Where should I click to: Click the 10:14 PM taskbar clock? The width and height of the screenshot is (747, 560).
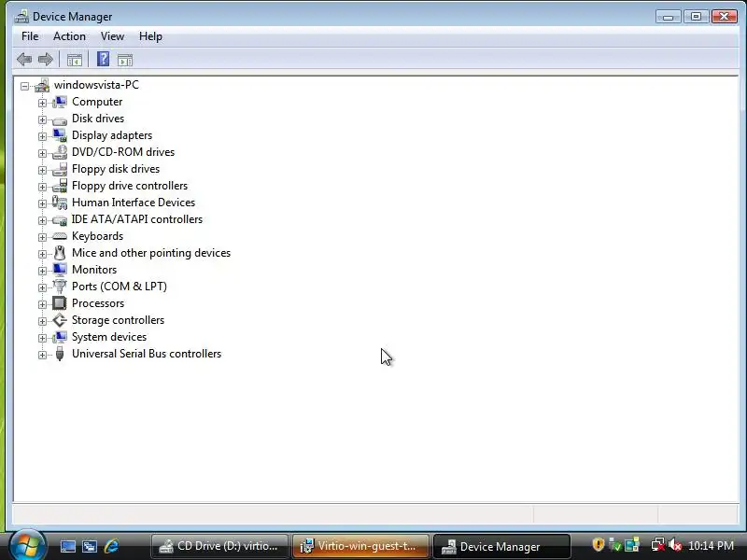pyautogui.click(x=711, y=546)
